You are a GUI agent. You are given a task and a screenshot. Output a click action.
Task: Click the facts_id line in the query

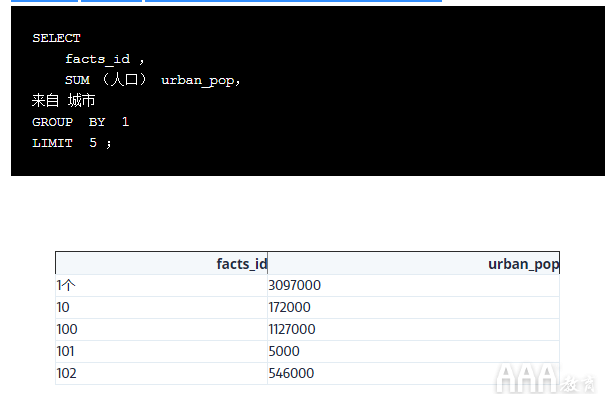(x=104, y=59)
